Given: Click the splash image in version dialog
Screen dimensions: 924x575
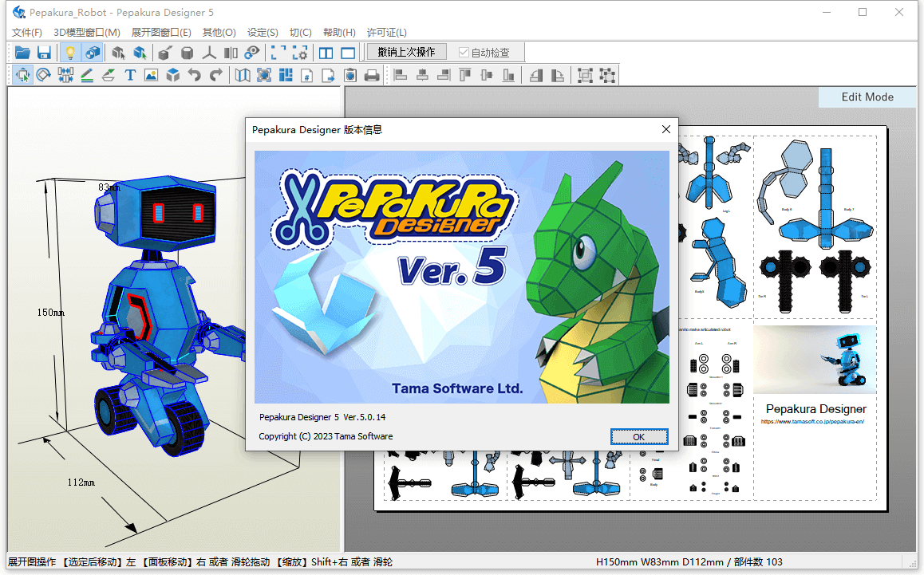Looking at the screenshot, I should 462,277.
